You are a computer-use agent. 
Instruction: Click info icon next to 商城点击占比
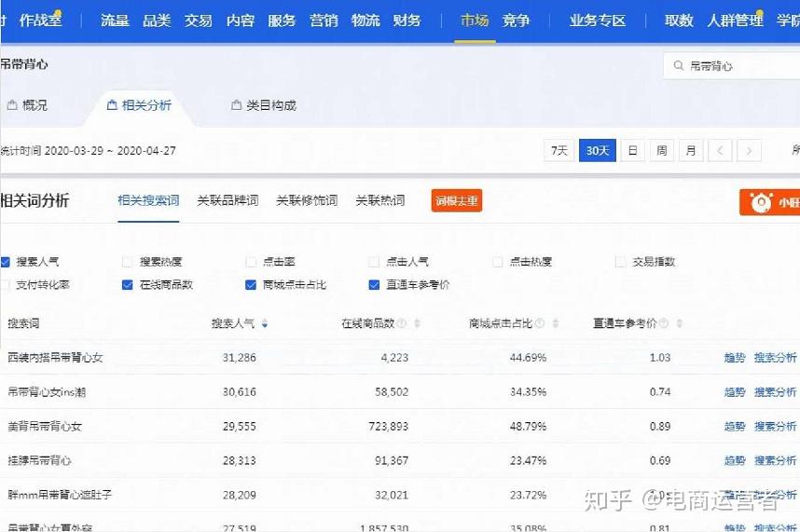click(540, 323)
